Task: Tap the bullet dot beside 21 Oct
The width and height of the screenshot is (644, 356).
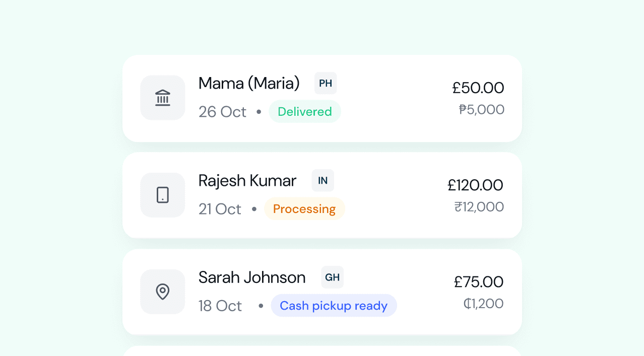Action: click(x=253, y=209)
